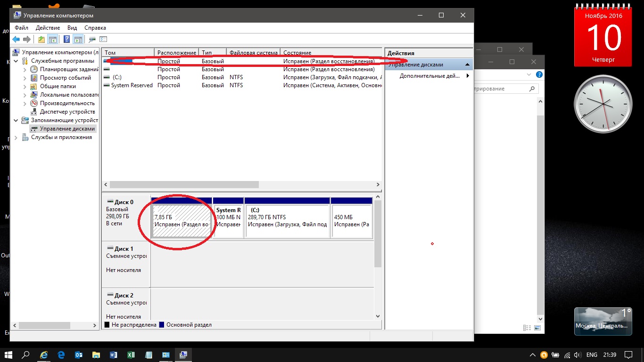Image resolution: width=644 pixels, height=362 pixels.
Task: Click the blue Help question mark icon
Action: coord(67,40)
